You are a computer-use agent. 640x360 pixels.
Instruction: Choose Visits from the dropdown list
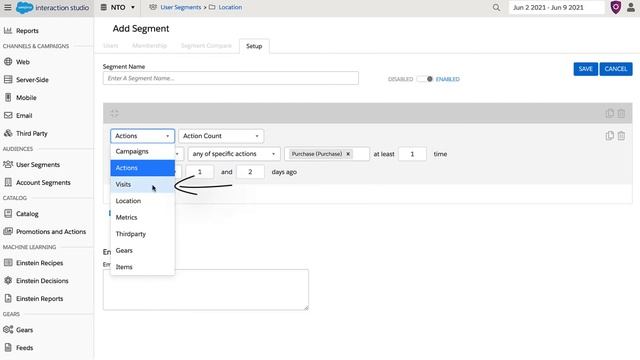click(x=142, y=184)
